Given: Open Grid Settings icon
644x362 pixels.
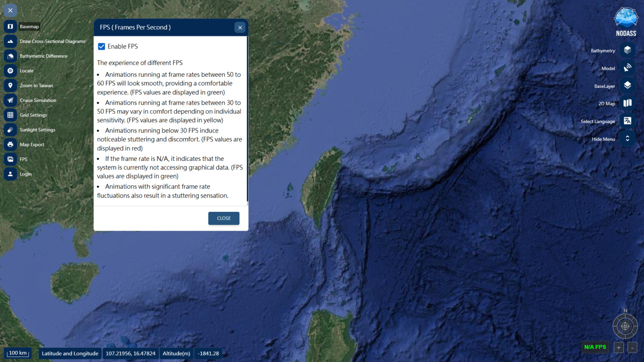Looking at the screenshot, I should [x=10, y=115].
